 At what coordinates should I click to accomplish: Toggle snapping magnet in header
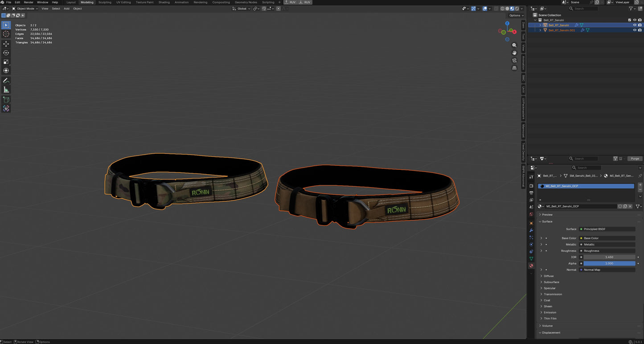(x=264, y=8)
